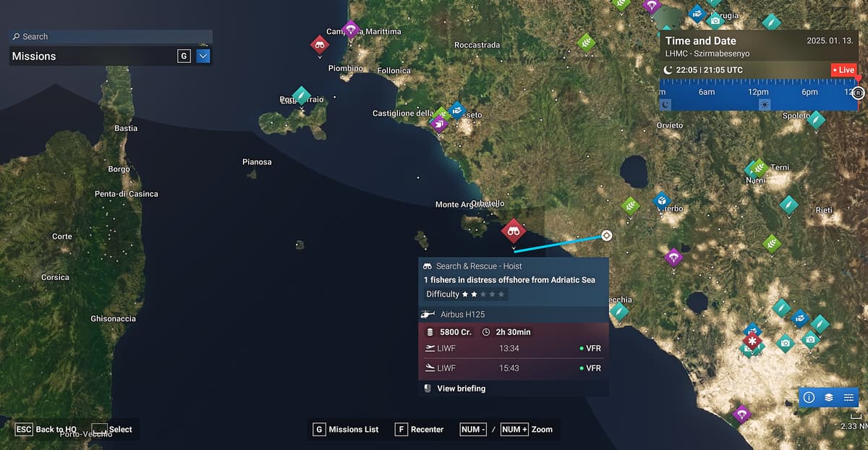Click the green crop marker west of Viterbo

[631, 206]
